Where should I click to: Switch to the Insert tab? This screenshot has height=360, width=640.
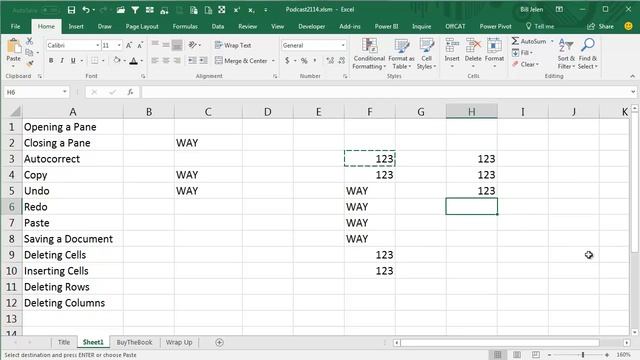(x=76, y=27)
